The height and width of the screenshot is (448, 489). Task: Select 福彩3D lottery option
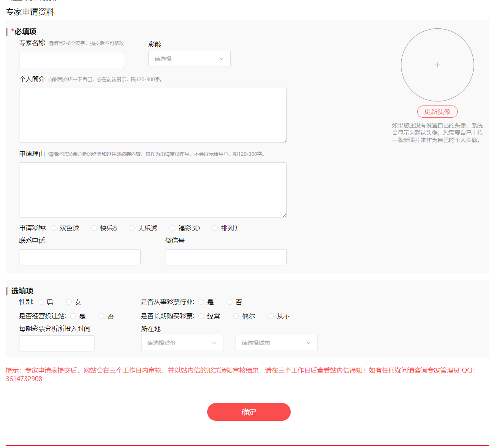click(x=172, y=228)
